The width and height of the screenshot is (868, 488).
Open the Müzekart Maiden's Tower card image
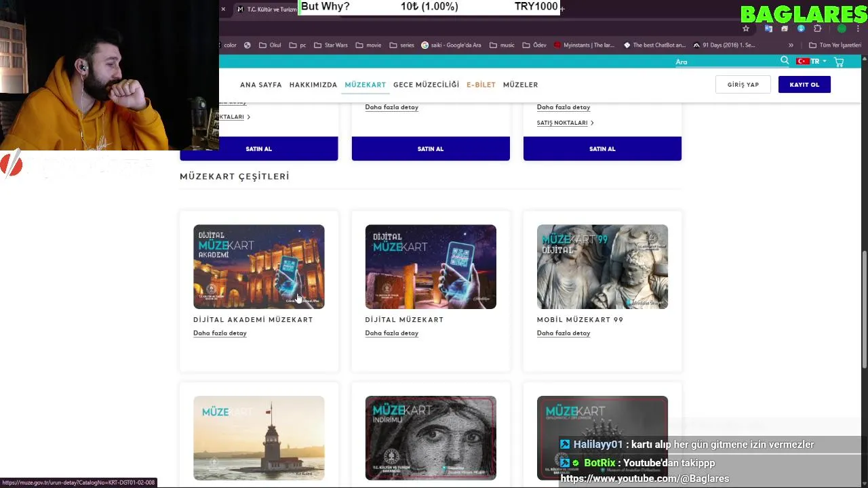click(259, 438)
